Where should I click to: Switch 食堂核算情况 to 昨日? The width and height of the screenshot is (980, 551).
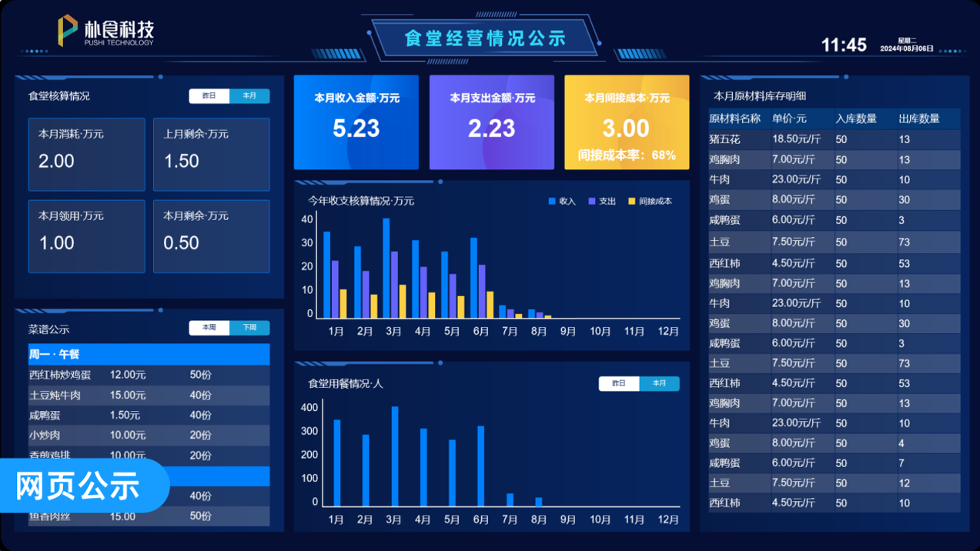tap(209, 96)
